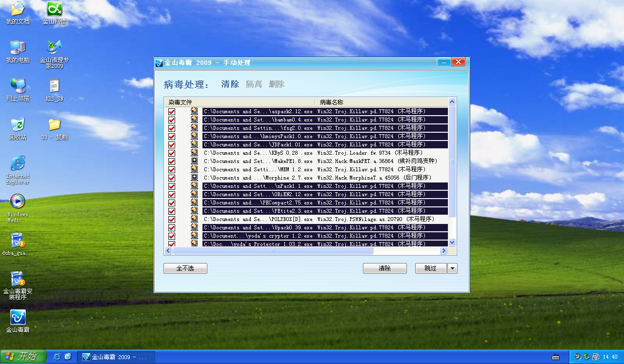Uncheck the aspack2.12.exe checkbox

172,112
